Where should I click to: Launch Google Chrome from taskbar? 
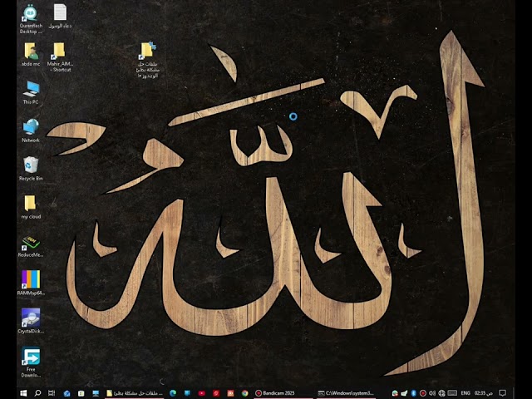click(245, 393)
